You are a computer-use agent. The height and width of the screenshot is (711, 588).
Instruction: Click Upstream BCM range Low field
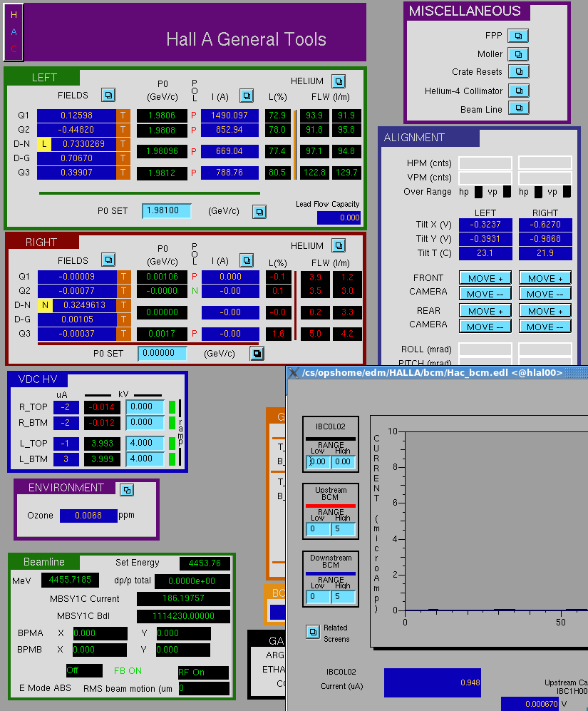[x=318, y=529]
